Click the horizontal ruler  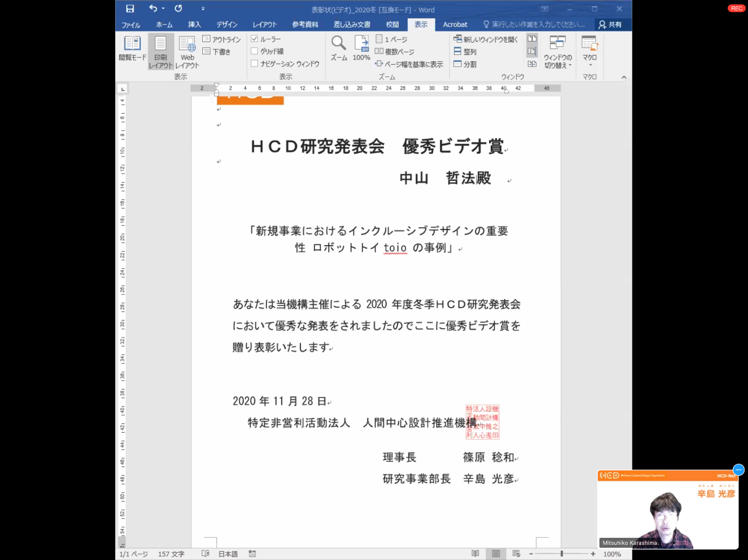(375, 88)
